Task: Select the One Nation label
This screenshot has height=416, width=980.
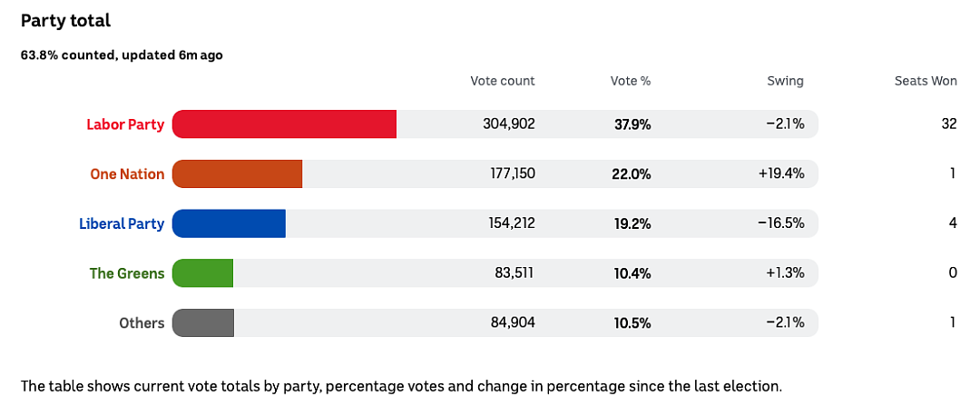Action: (x=128, y=173)
